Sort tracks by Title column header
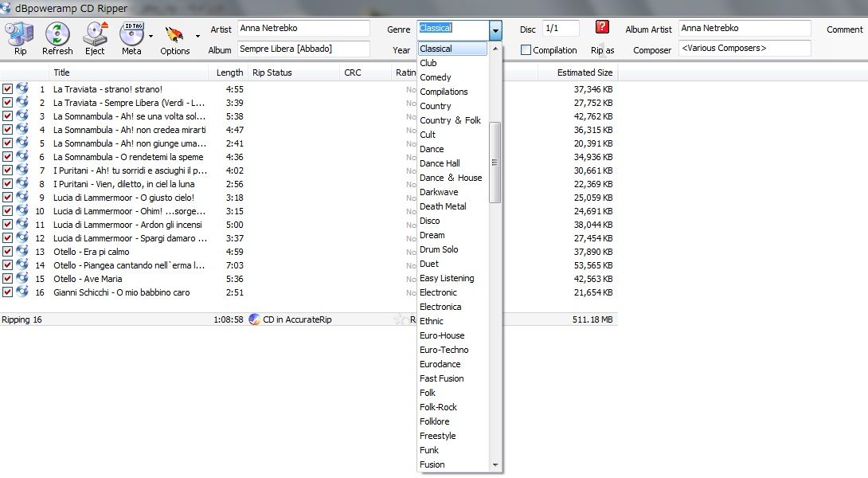868x478 pixels. coord(128,72)
